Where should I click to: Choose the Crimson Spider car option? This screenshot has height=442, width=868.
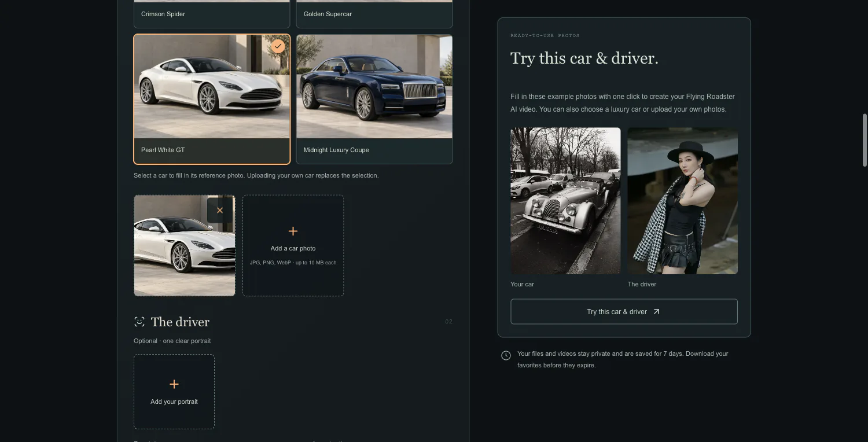(212, 14)
